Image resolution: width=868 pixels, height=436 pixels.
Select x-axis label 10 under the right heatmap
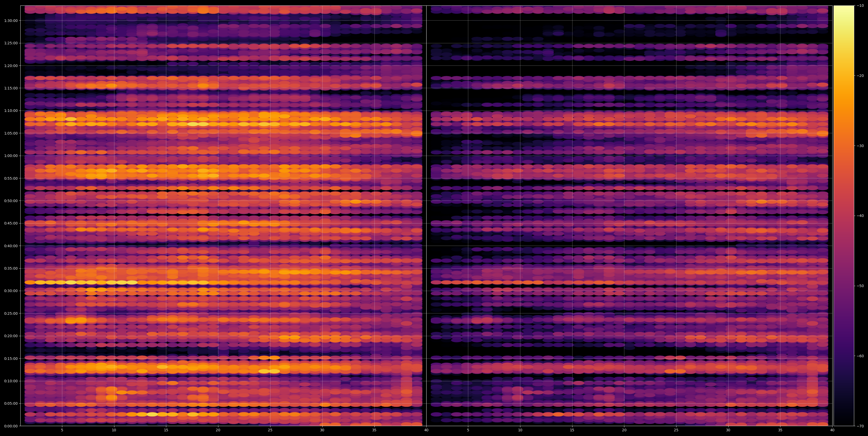coord(520,430)
